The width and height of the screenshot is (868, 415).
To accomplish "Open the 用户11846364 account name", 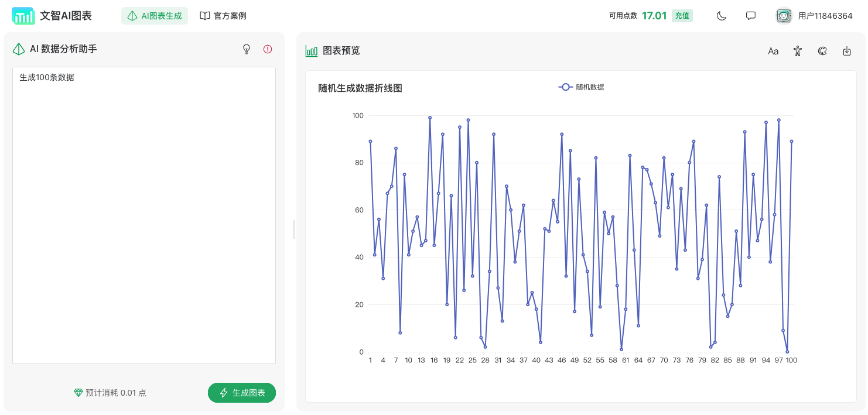I will (825, 16).
